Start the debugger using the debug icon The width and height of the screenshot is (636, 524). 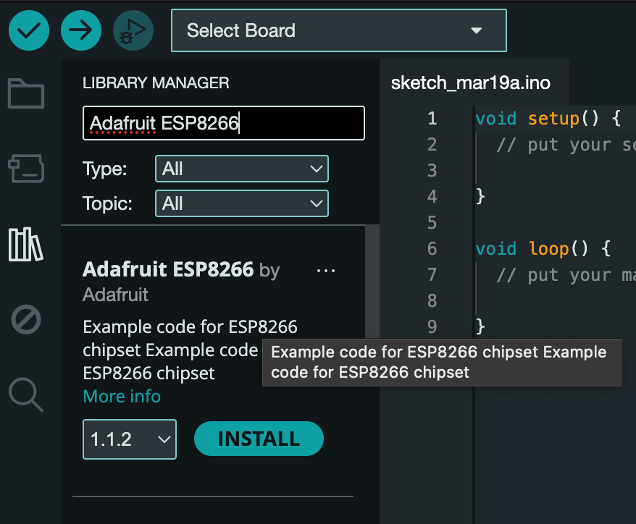point(133,30)
